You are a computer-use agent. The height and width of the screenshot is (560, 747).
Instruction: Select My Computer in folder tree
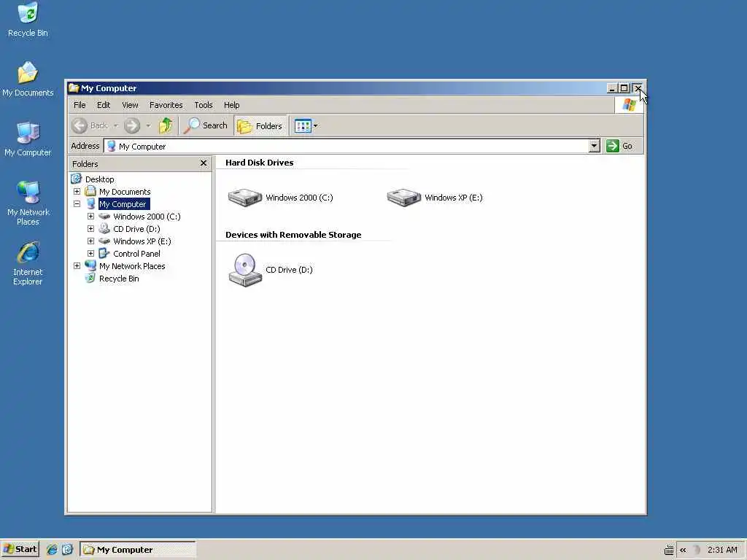123,204
